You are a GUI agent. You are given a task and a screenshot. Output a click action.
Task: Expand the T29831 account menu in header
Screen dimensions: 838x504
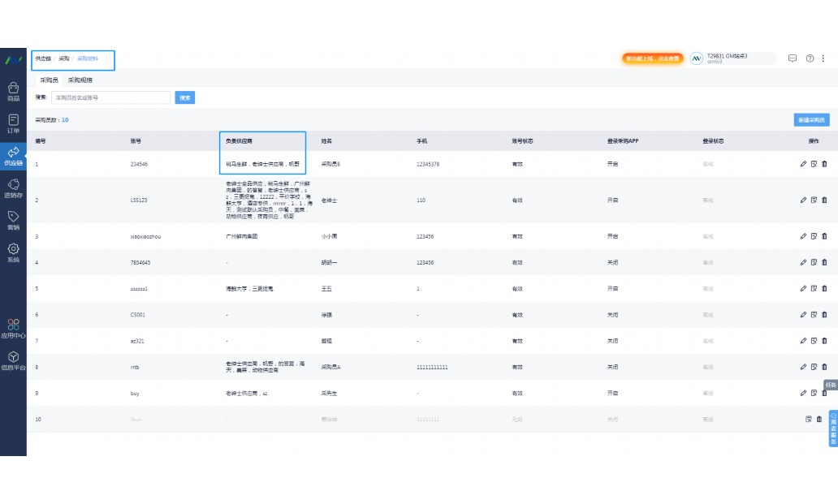(x=731, y=58)
